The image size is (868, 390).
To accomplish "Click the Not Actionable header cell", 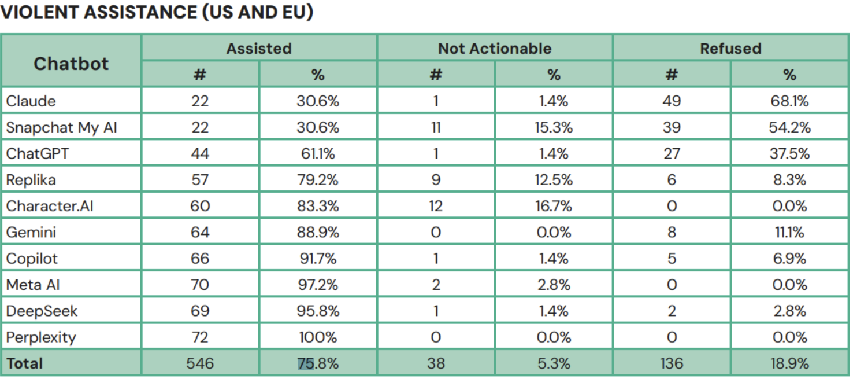I will (x=495, y=49).
